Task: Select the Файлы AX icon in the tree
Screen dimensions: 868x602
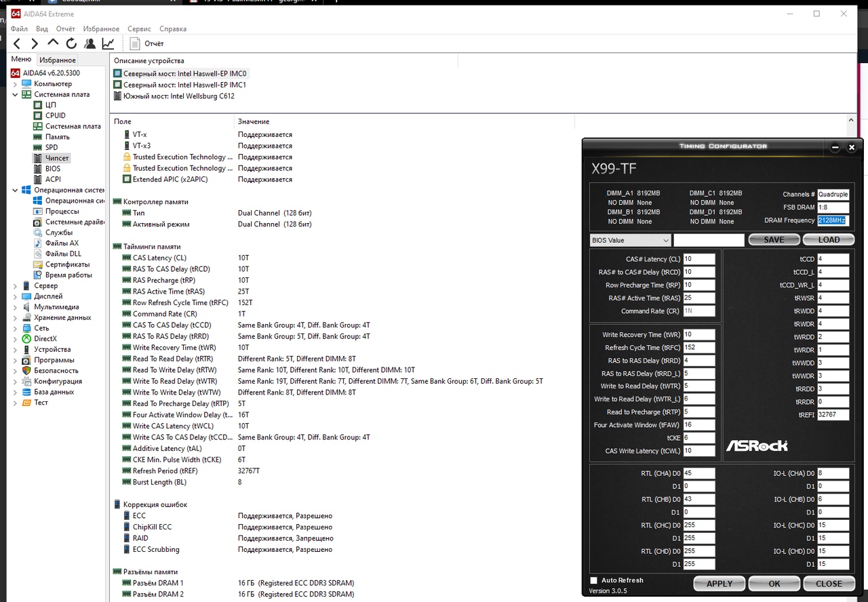Action: pos(38,243)
